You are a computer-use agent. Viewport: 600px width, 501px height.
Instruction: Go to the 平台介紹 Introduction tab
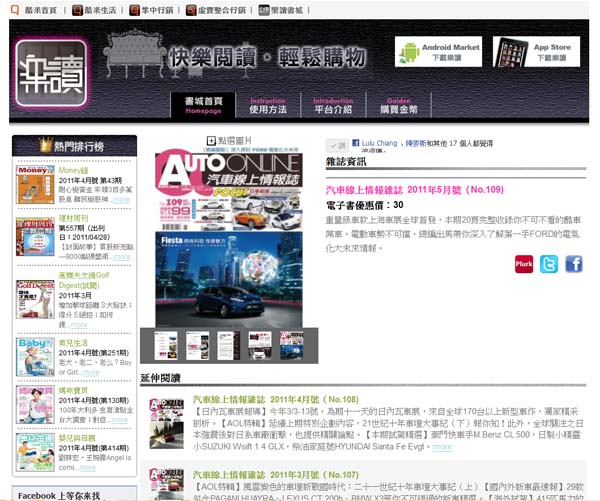(333, 106)
